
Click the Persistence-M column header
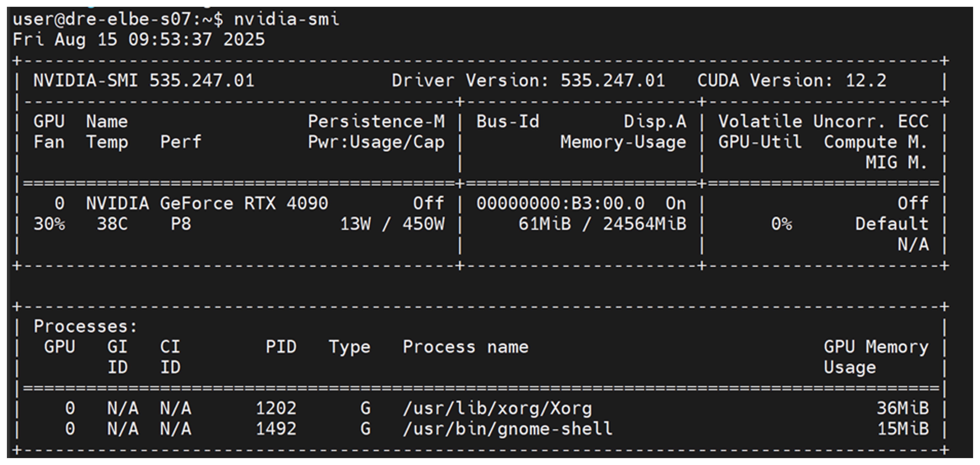(376, 122)
